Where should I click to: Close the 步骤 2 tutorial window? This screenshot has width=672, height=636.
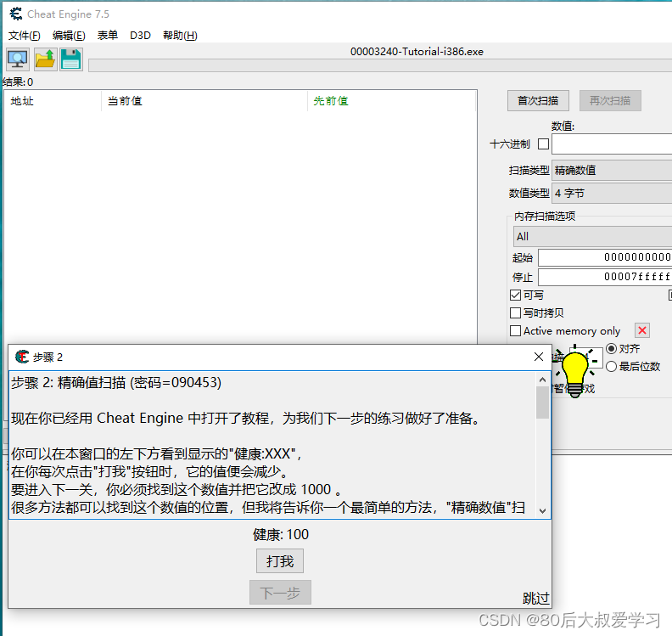tap(539, 357)
